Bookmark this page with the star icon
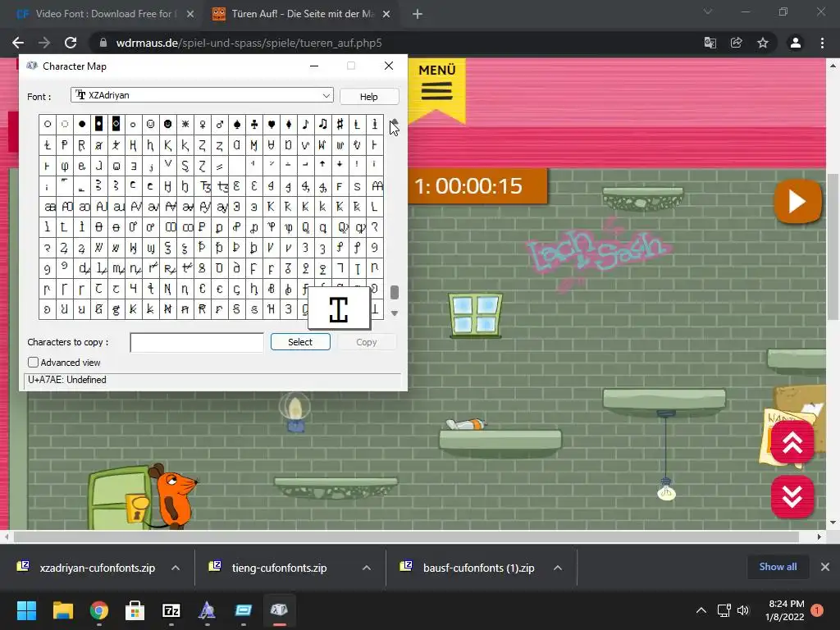The image size is (840, 630). [x=763, y=43]
